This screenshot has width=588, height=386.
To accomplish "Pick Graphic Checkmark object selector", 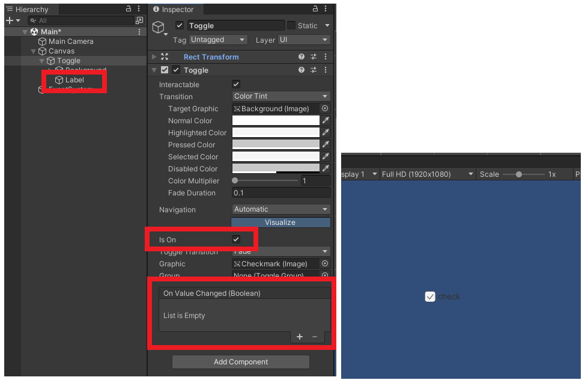I will [325, 263].
